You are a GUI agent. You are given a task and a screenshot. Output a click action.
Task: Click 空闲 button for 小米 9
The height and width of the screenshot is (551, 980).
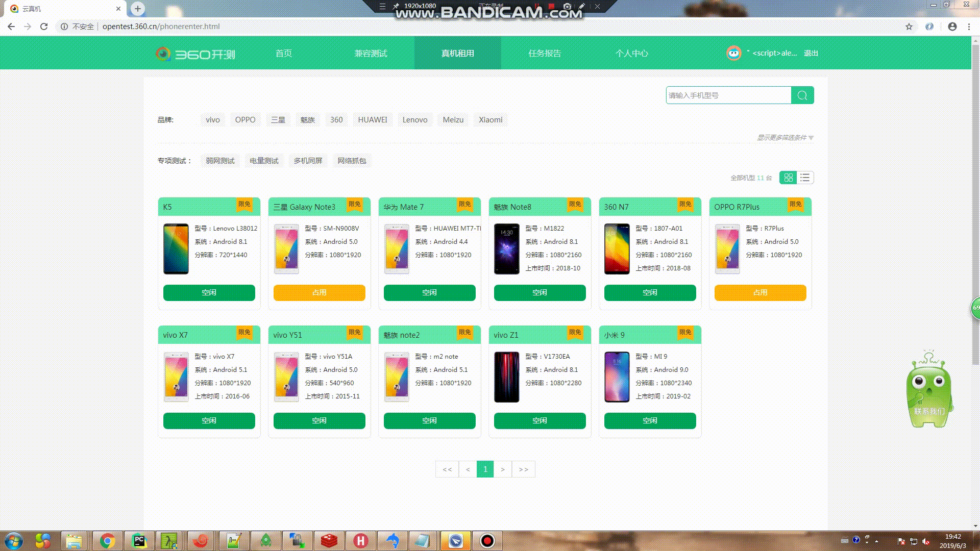(x=650, y=420)
